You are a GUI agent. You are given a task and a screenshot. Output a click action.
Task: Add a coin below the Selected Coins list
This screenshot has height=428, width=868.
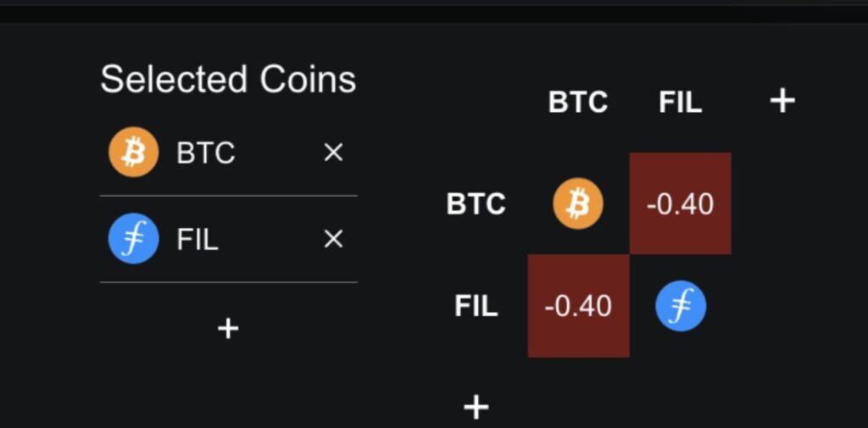228,328
